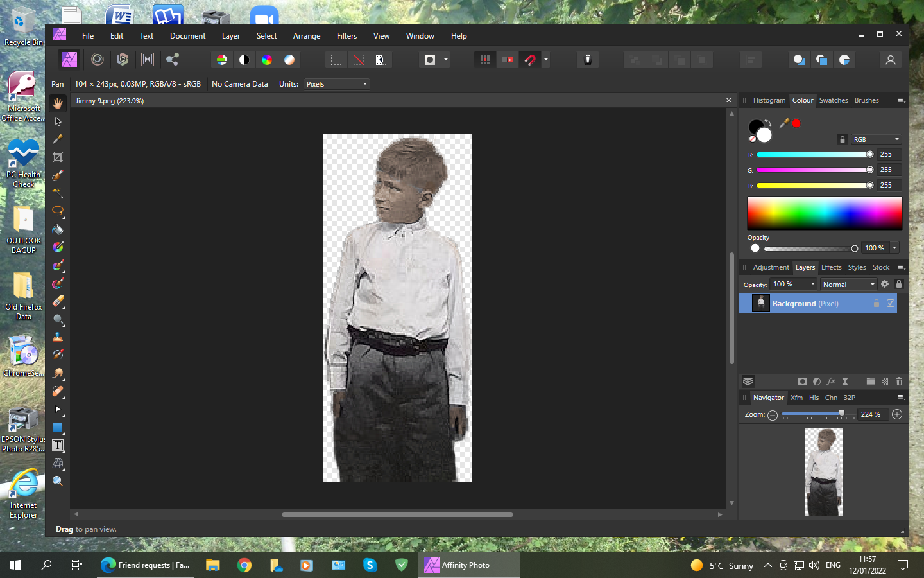Activate the Clone stamp tool
Viewport: 924px width, 578px height.
(58, 337)
